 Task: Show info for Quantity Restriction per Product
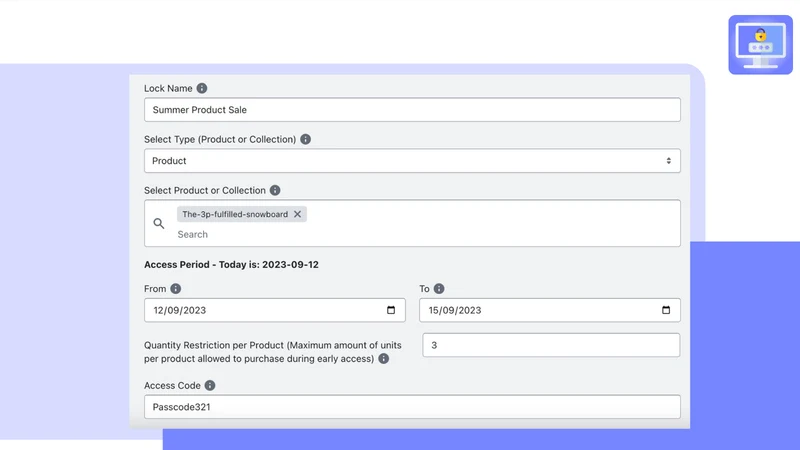(384, 359)
